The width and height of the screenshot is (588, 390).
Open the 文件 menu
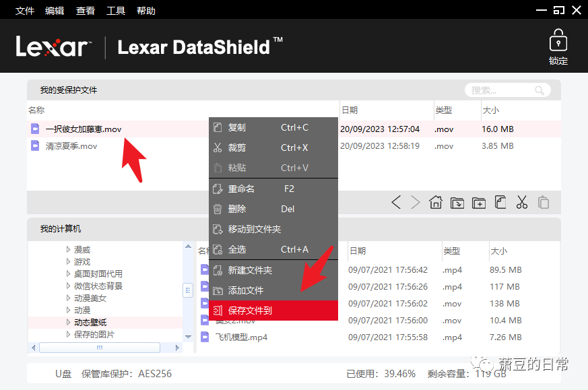point(25,11)
